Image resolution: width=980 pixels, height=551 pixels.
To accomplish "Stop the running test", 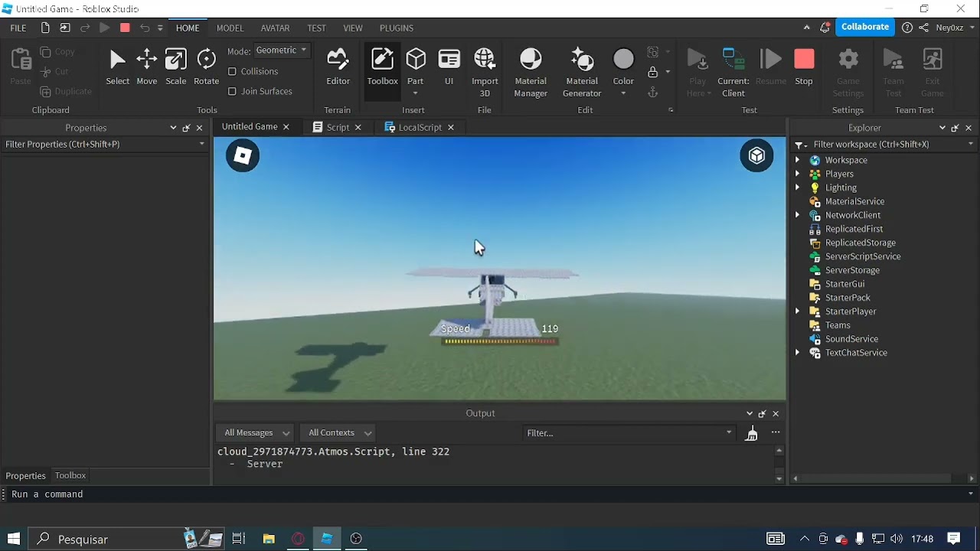I will (804, 67).
